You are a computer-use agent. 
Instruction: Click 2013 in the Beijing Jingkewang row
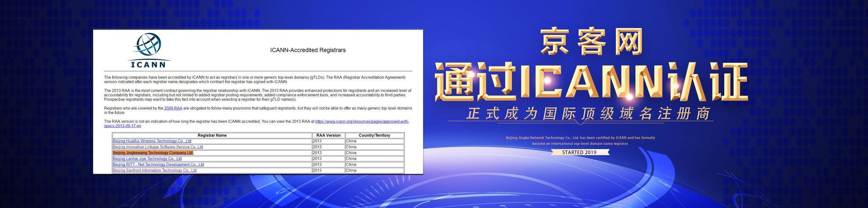317,153
